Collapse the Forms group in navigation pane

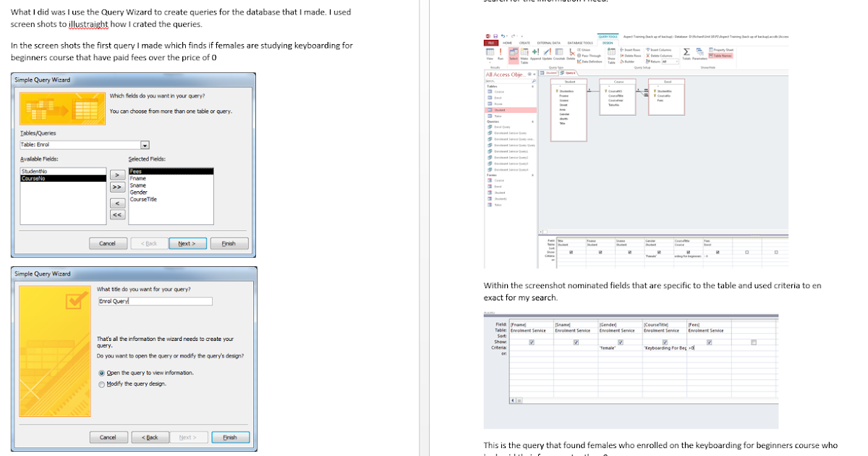[x=532, y=175]
